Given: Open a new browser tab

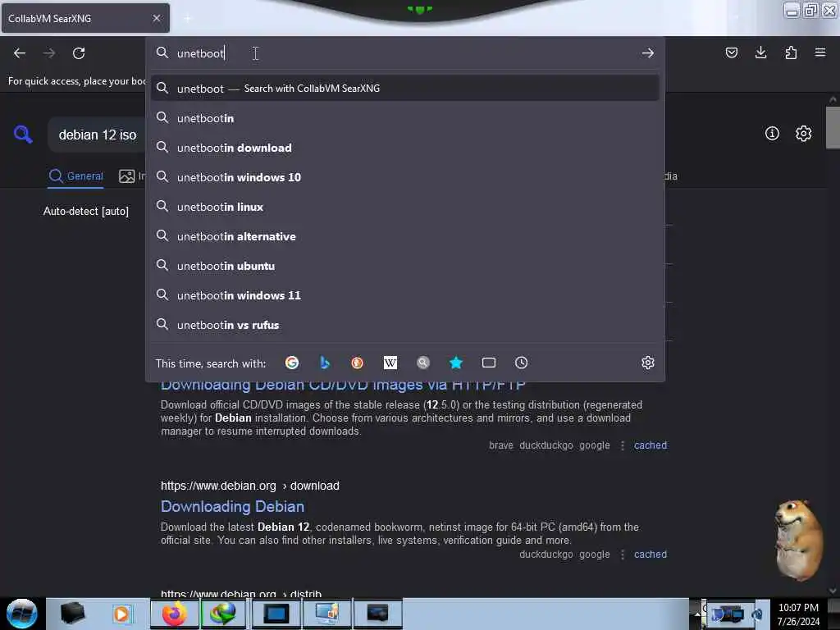Looking at the screenshot, I should (x=187, y=18).
